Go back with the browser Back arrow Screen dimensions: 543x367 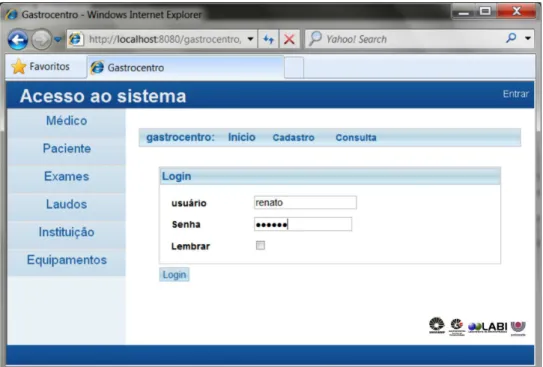click(x=18, y=40)
